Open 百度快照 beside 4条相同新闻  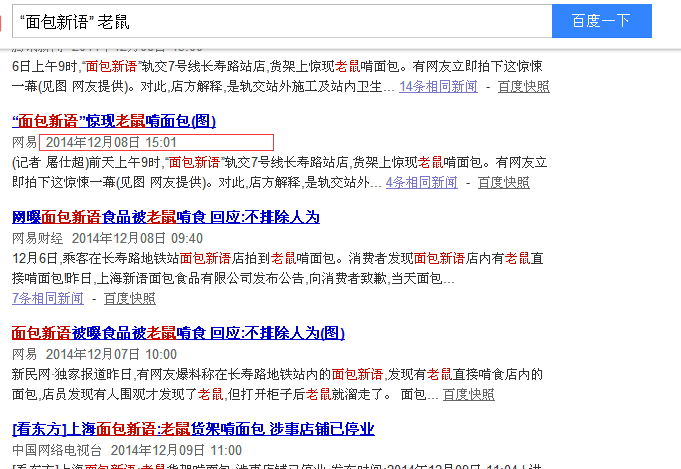click(x=503, y=183)
